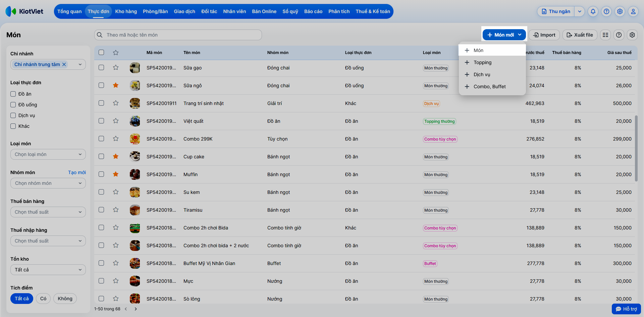Click the Xuất file export button
The image size is (644, 317).
(580, 35)
